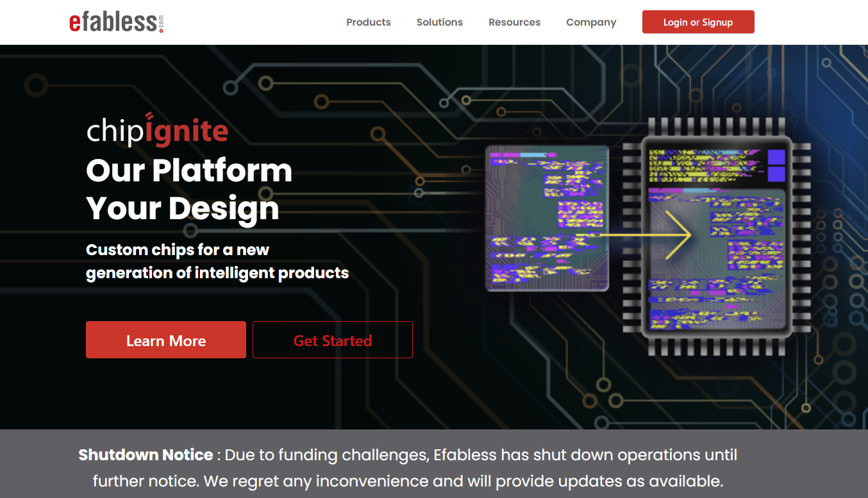The width and height of the screenshot is (868, 498).
Task: Click the Get Started button
Action: (x=333, y=340)
